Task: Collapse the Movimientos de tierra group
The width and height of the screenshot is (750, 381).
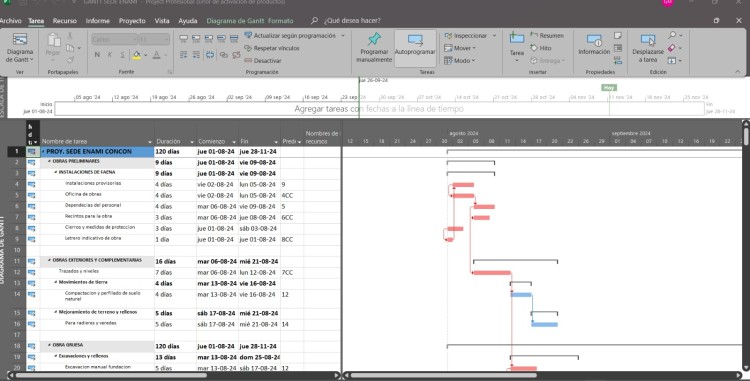Action: (x=56, y=283)
